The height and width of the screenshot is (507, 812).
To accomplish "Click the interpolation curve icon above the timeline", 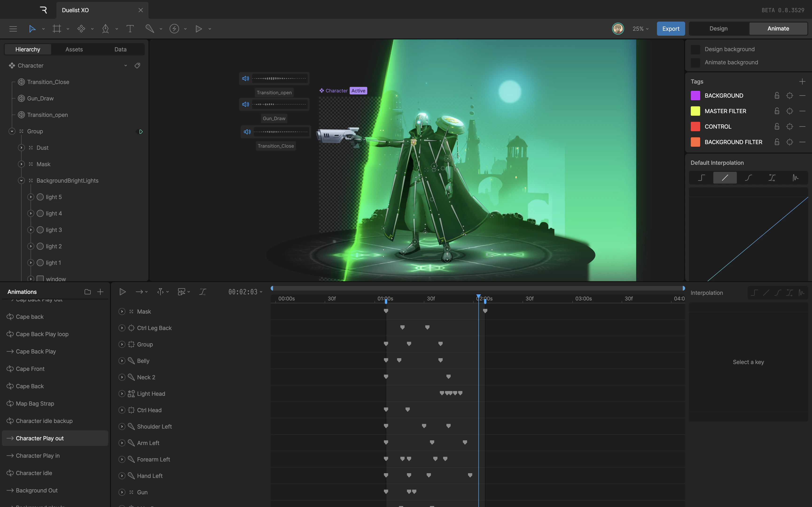I will click(x=202, y=291).
